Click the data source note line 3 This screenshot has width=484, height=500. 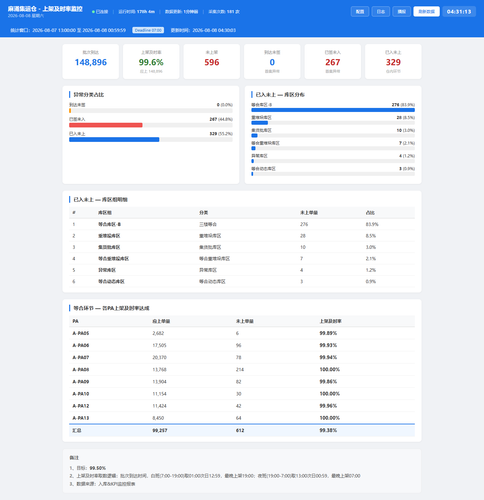point(102,484)
